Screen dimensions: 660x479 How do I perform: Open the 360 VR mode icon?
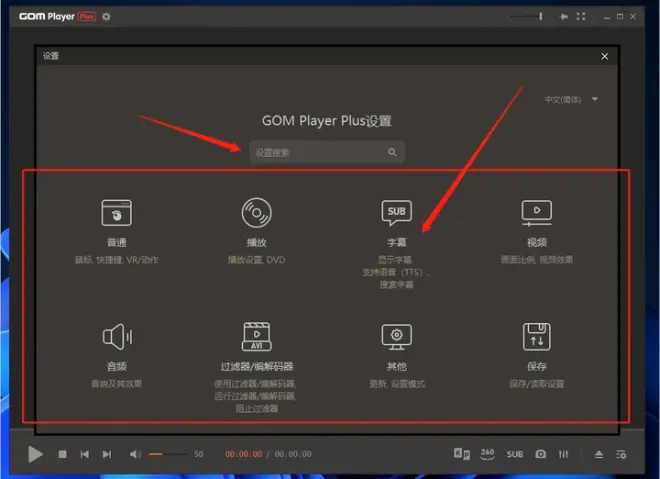[x=487, y=454]
